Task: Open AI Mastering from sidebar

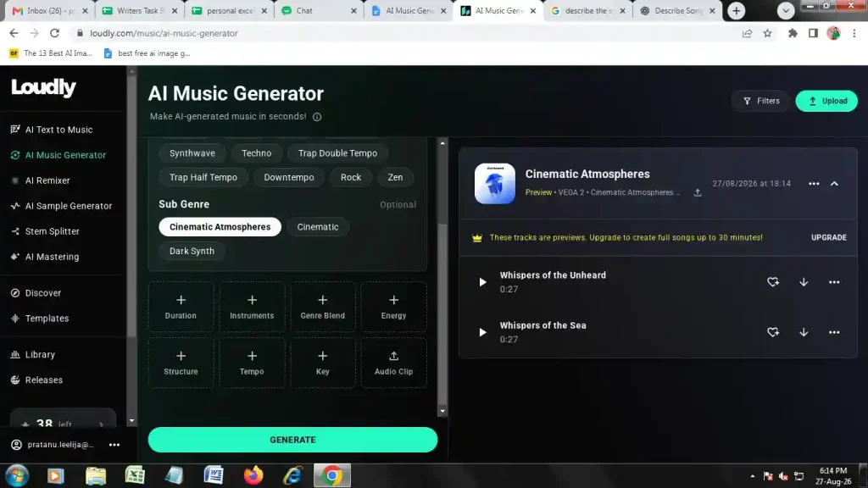Action: (46, 257)
